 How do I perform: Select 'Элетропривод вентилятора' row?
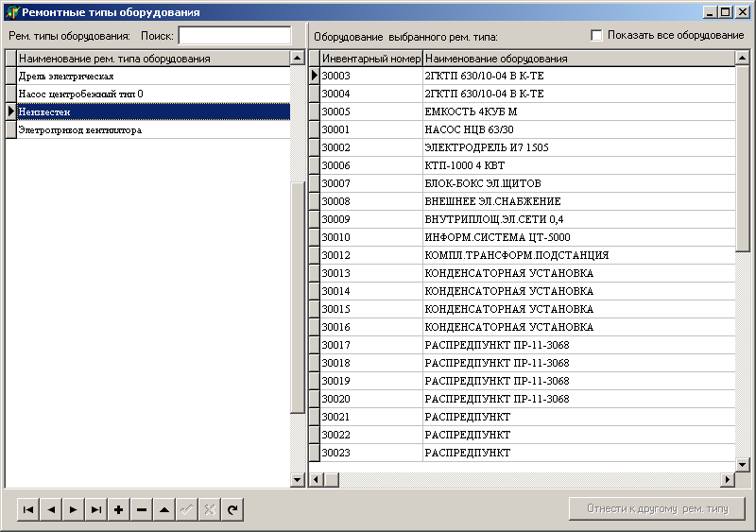153,129
